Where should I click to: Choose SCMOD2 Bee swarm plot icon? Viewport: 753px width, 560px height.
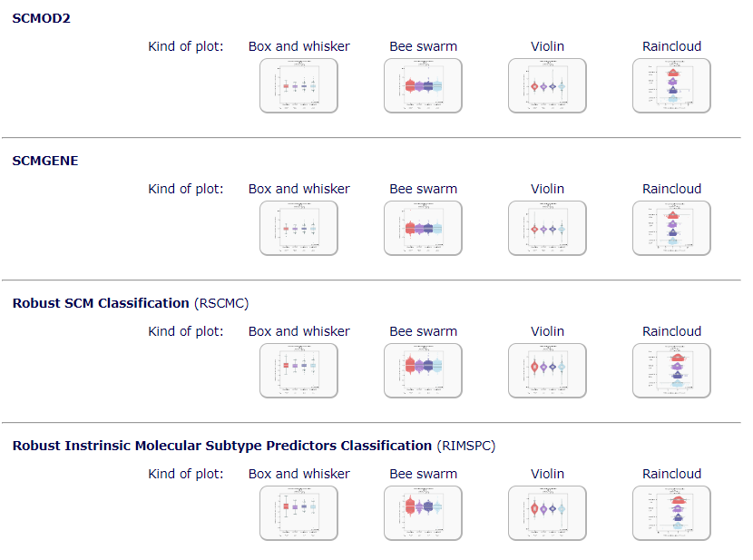point(423,86)
